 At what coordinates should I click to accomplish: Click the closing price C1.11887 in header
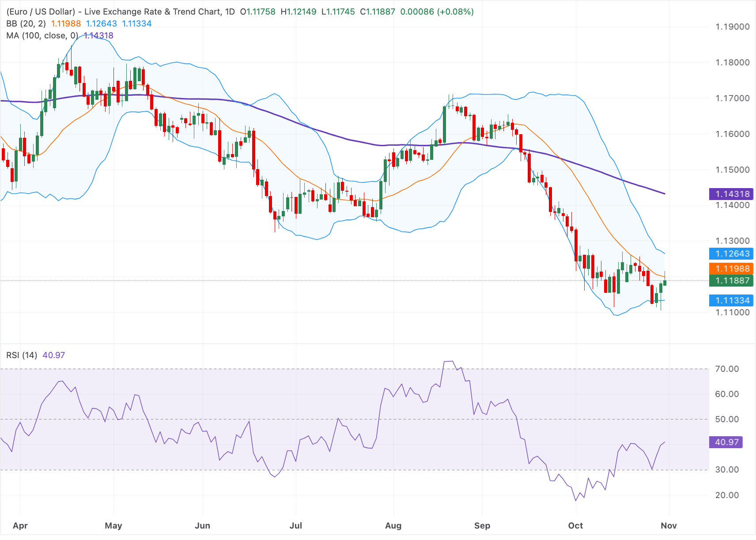(378, 11)
